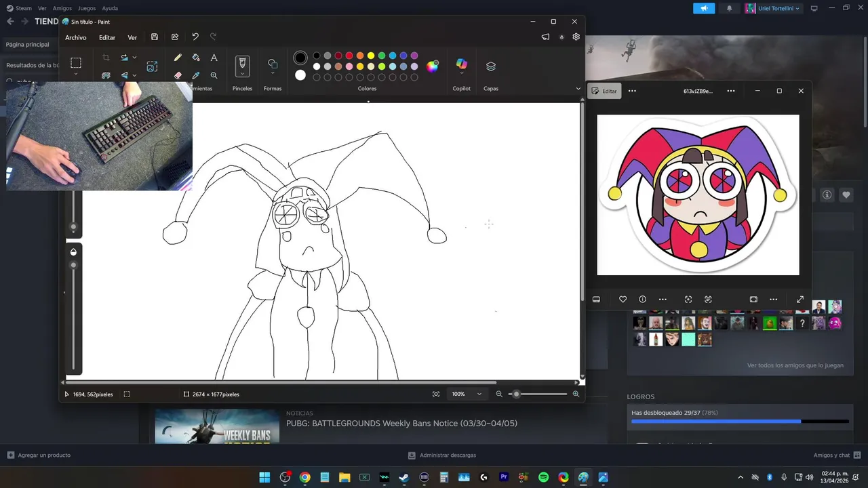
Task: Select the Text tool in Paint
Action: pos(214,58)
